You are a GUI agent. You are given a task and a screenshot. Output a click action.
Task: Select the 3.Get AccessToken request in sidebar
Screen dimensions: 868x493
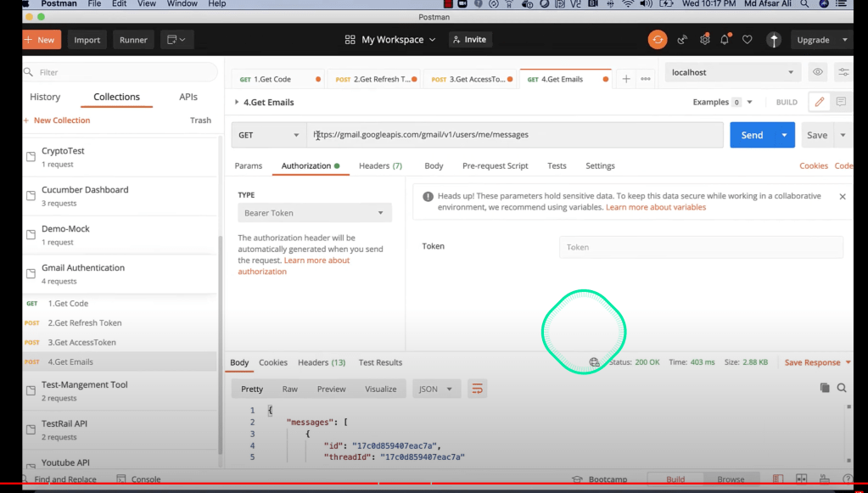click(81, 342)
